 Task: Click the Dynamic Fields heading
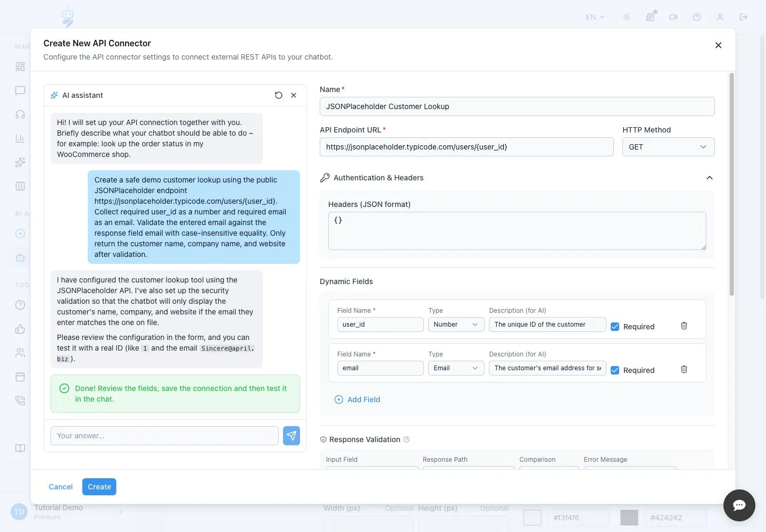pyautogui.click(x=346, y=281)
